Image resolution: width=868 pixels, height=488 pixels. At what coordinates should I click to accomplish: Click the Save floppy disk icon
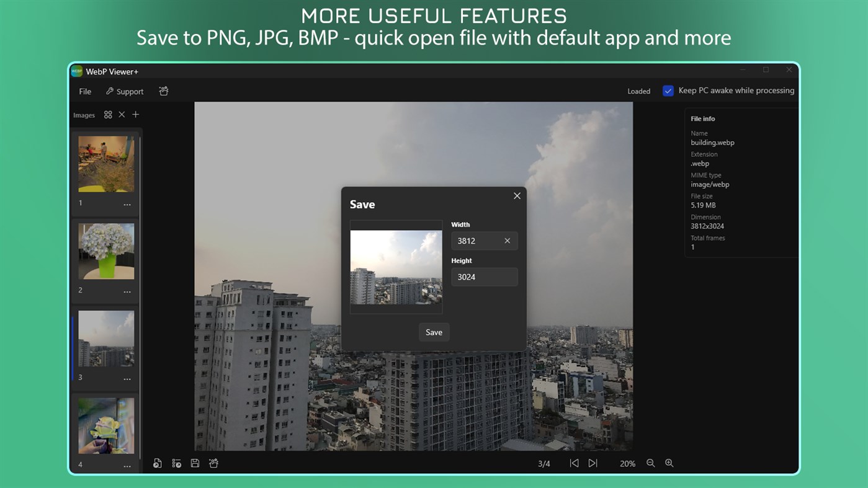(x=195, y=463)
